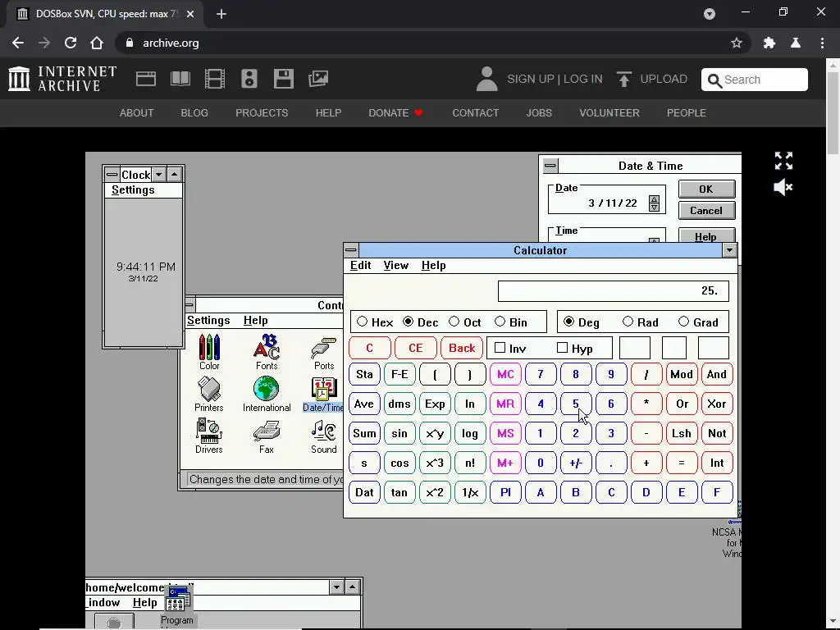
Task: Open Control Panel Settings menu
Action: (208, 321)
